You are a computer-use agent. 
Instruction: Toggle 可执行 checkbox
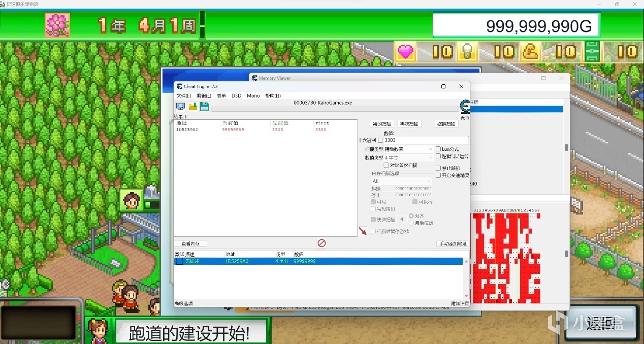[415, 202]
